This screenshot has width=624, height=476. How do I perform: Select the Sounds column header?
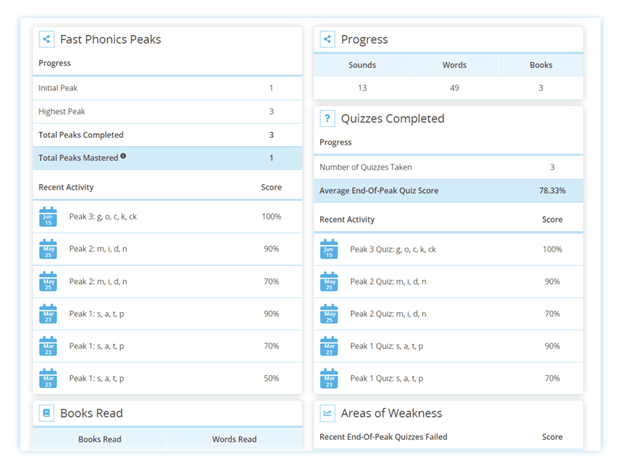362,65
